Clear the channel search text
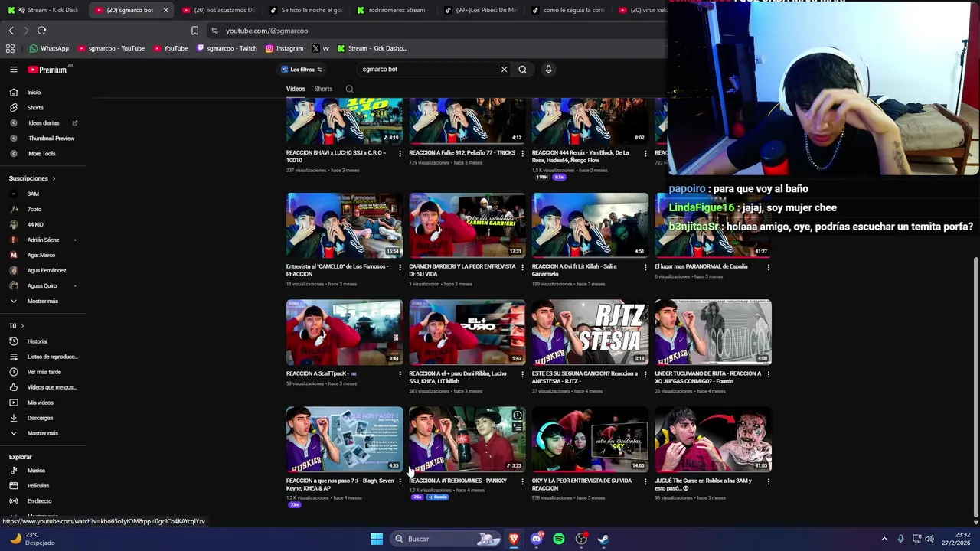 tap(504, 70)
